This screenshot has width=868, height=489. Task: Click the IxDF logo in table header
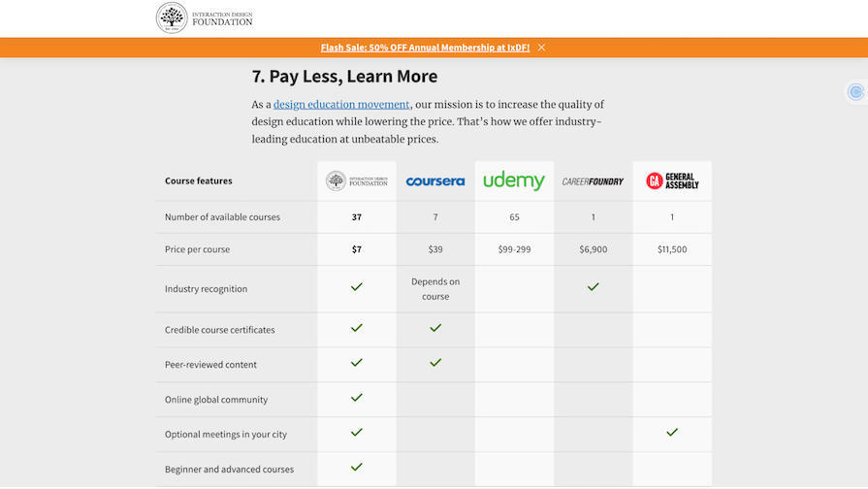356,180
